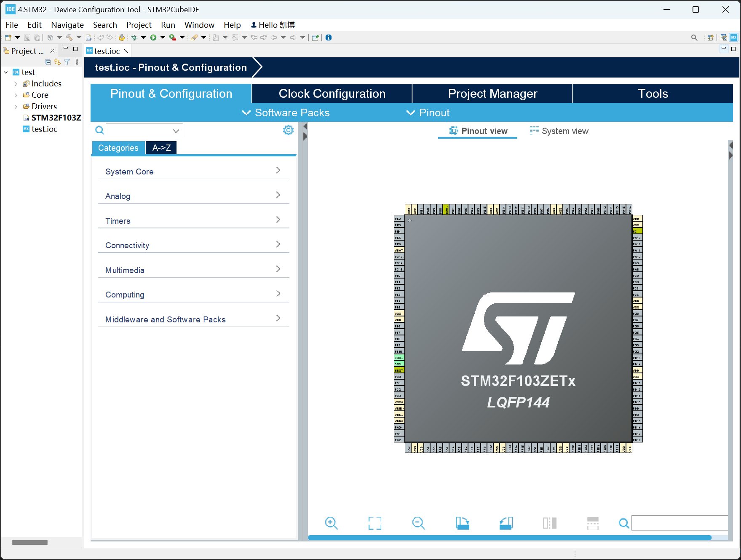Switch to the A->Z list tab

point(161,148)
